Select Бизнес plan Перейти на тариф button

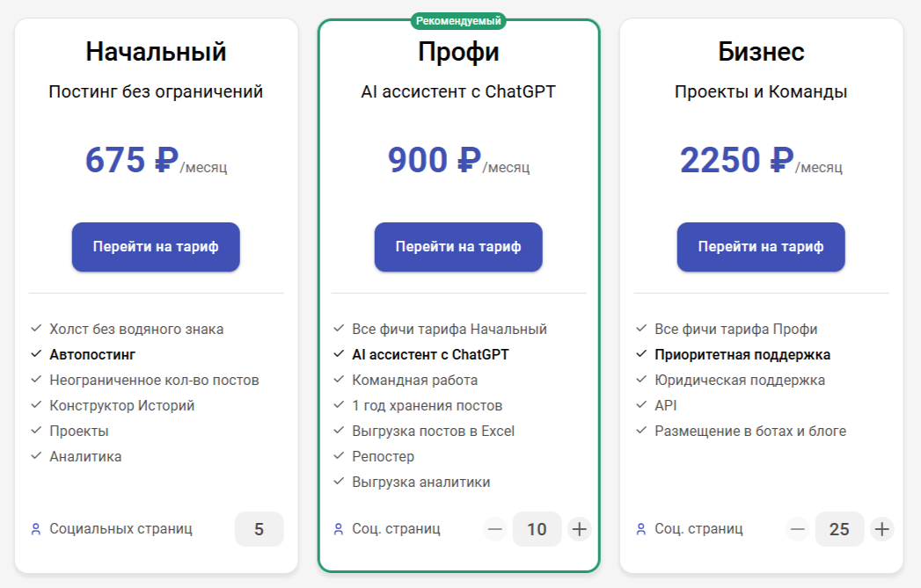[761, 247]
